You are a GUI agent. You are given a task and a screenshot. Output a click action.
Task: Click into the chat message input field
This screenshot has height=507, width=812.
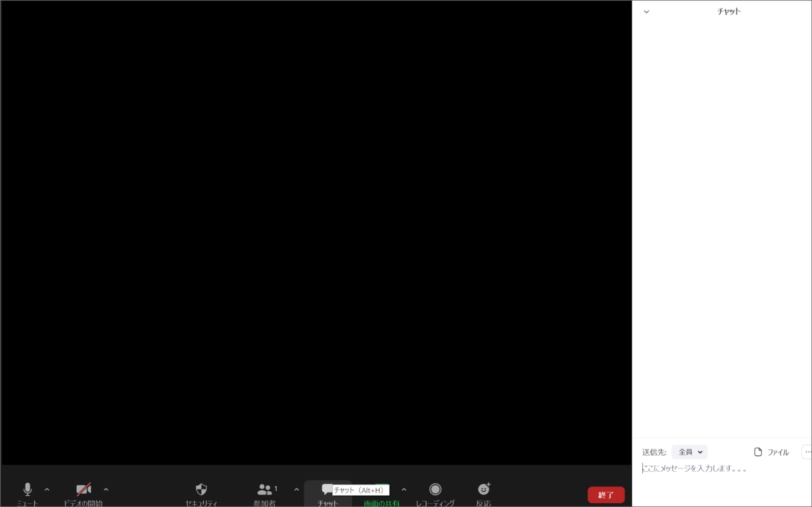718,469
